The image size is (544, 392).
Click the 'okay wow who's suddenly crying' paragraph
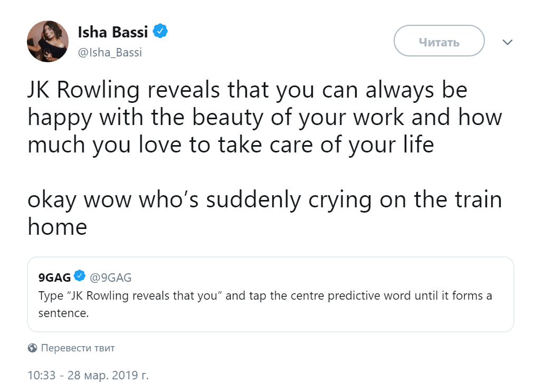click(x=265, y=213)
